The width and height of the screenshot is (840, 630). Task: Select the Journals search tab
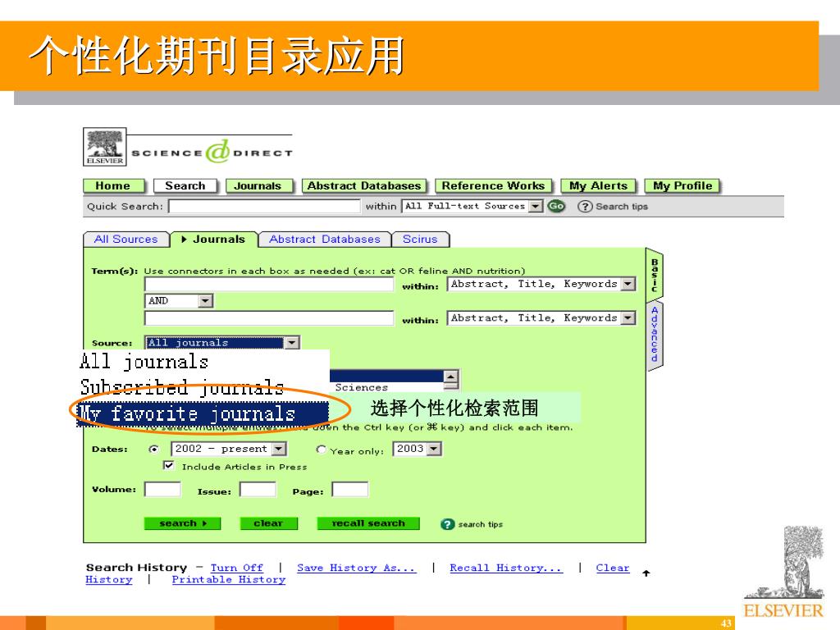[x=214, y=240]
